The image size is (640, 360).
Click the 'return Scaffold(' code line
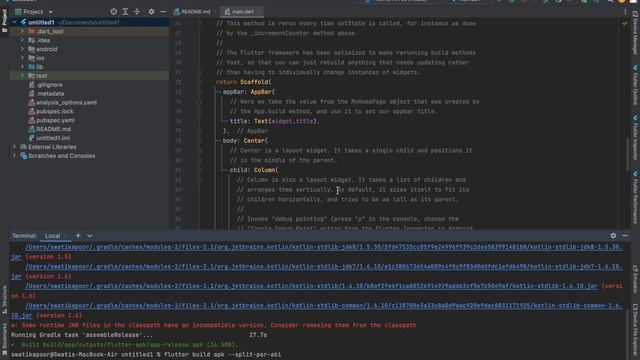(243, 82)
